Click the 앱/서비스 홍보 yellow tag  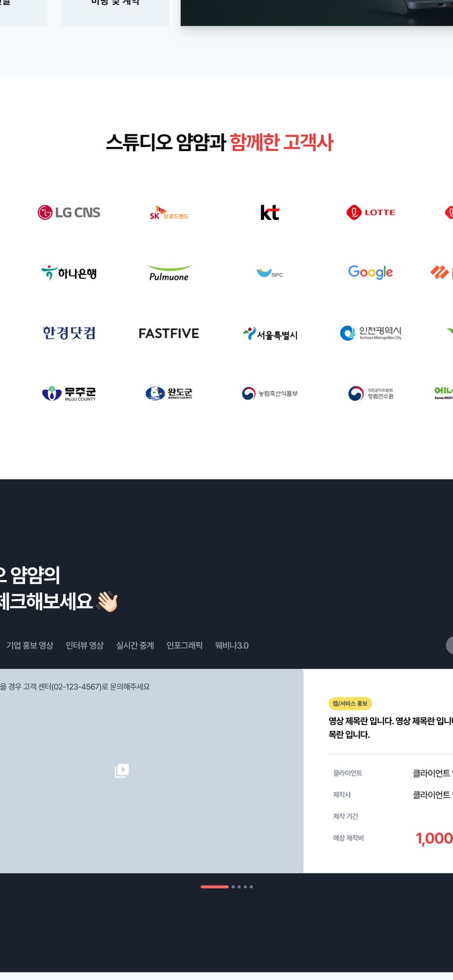tap(350, 703)
